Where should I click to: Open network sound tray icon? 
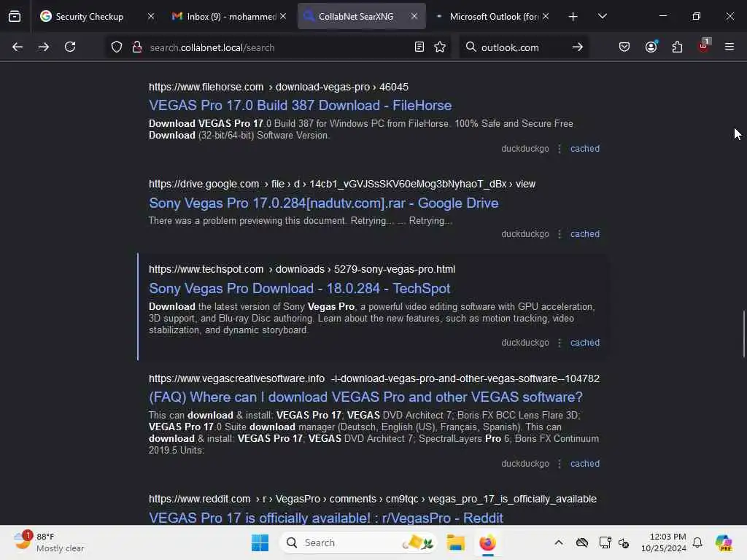tap(624, 542)
